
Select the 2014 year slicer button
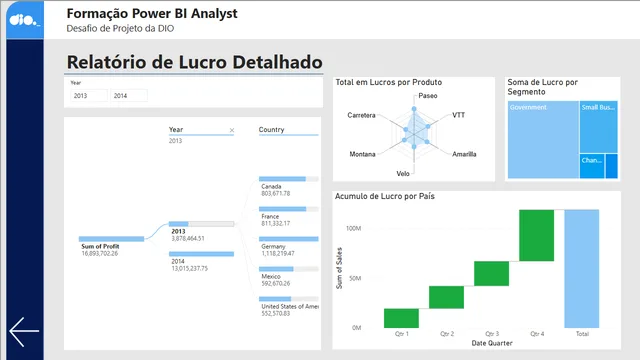coord(129,96)
